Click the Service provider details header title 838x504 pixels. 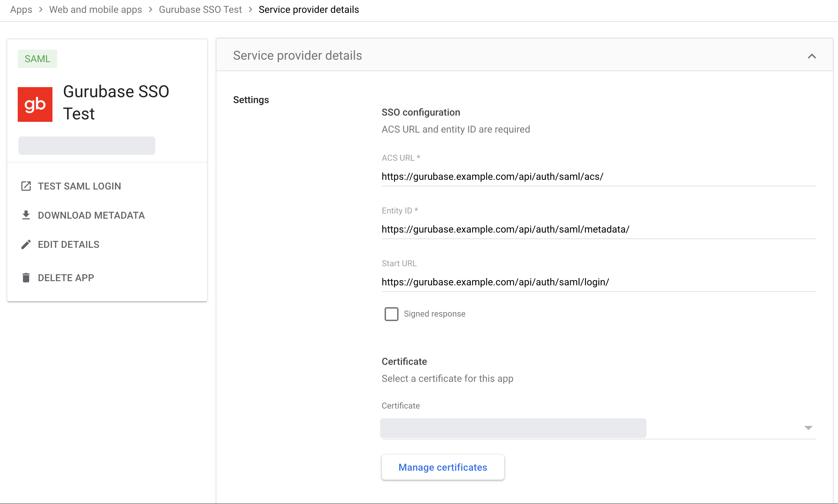pos(297,56)
